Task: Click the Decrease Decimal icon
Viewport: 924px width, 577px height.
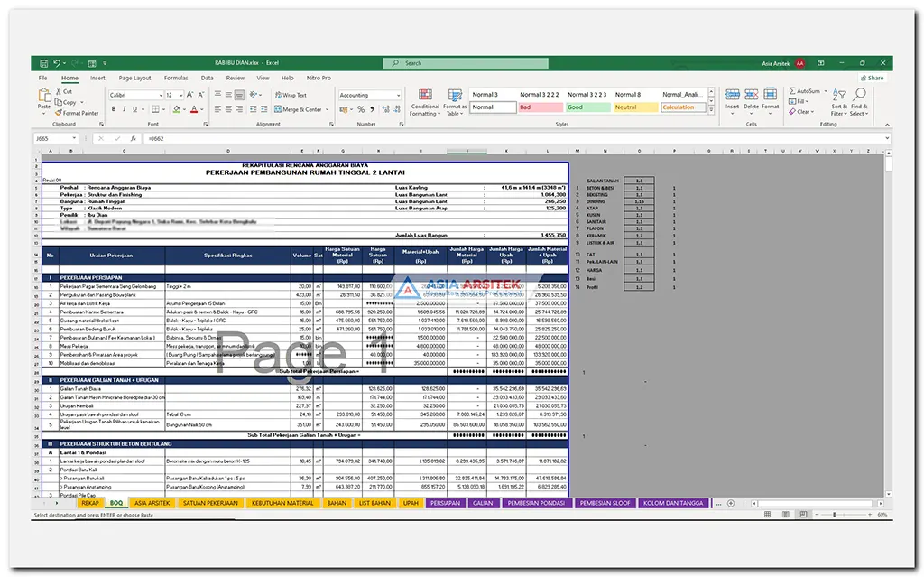Action: [x=397, y=109]
